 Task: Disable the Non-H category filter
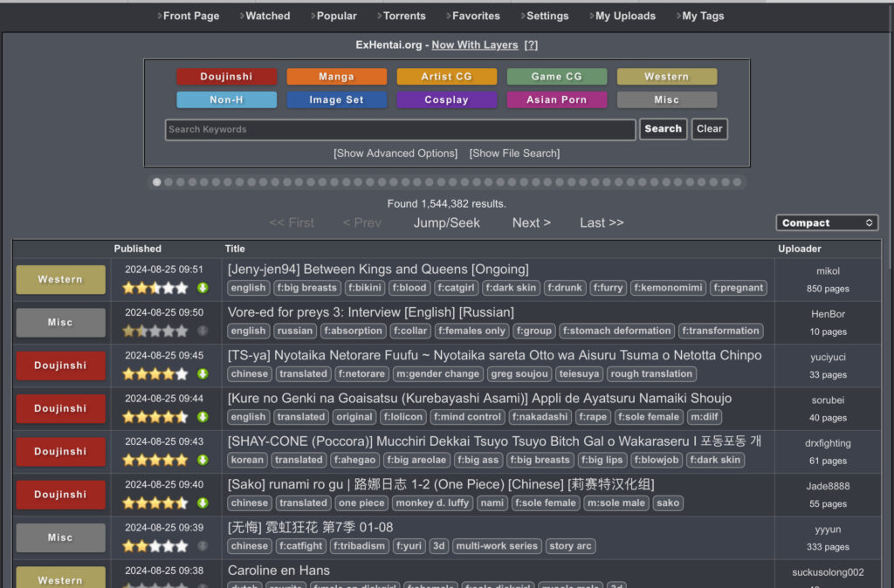226,100
